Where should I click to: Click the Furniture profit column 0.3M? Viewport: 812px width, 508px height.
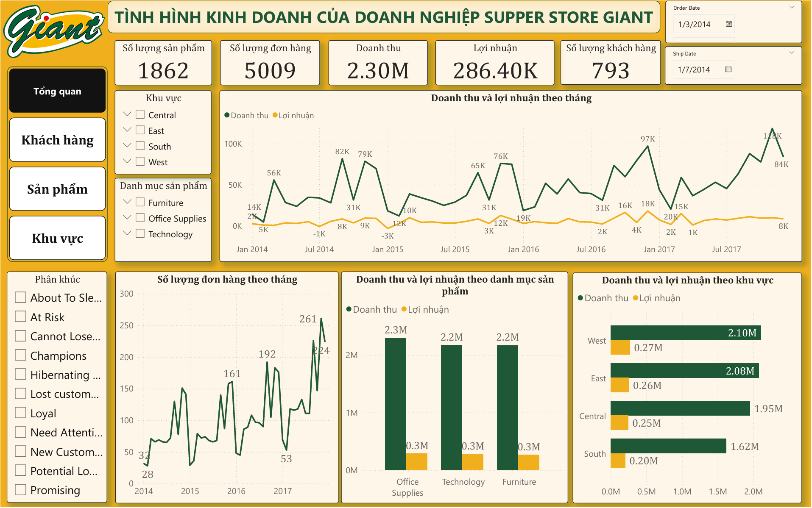529,462
